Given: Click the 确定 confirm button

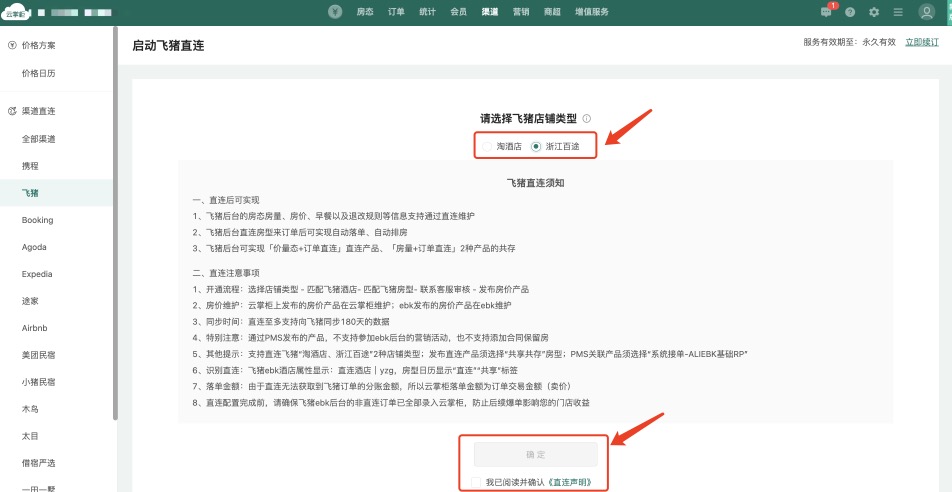Looking at the screenshot, I should tap(535, 455).
